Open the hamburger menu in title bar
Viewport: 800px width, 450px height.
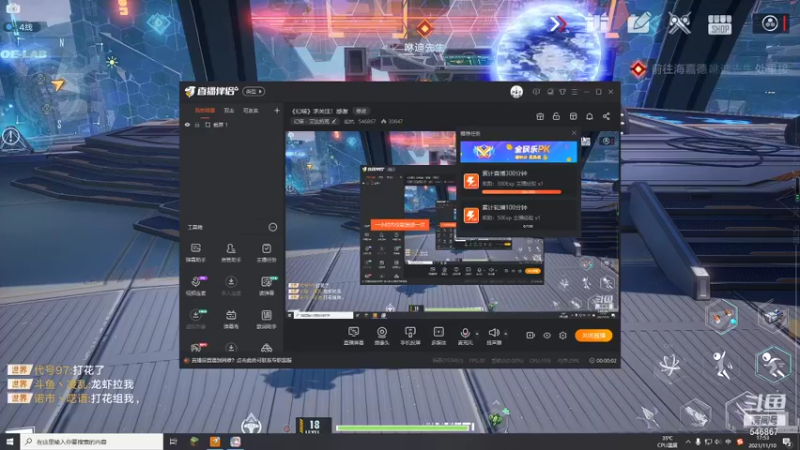(574, 92)
